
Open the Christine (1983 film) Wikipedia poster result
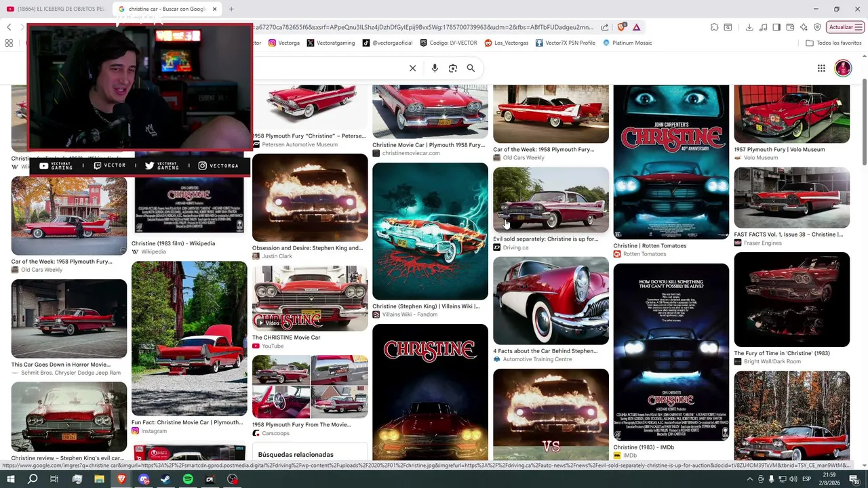click(189, 205)
